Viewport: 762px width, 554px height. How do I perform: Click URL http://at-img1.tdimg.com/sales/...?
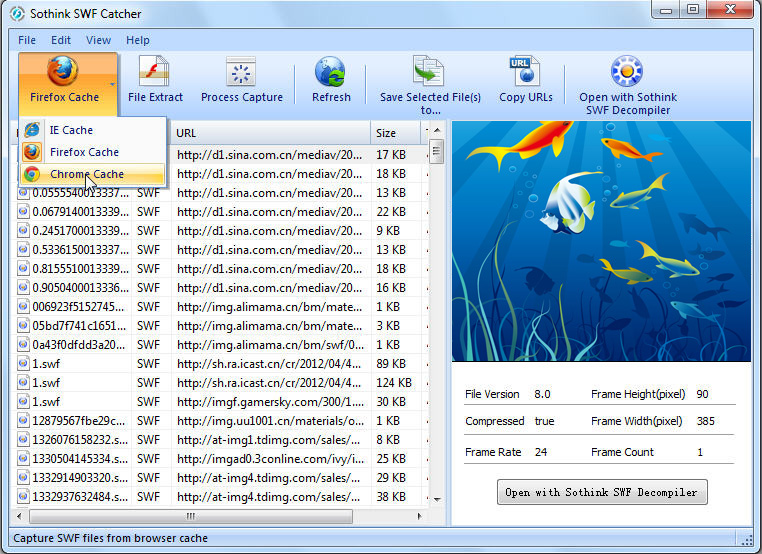coord(268,440)
